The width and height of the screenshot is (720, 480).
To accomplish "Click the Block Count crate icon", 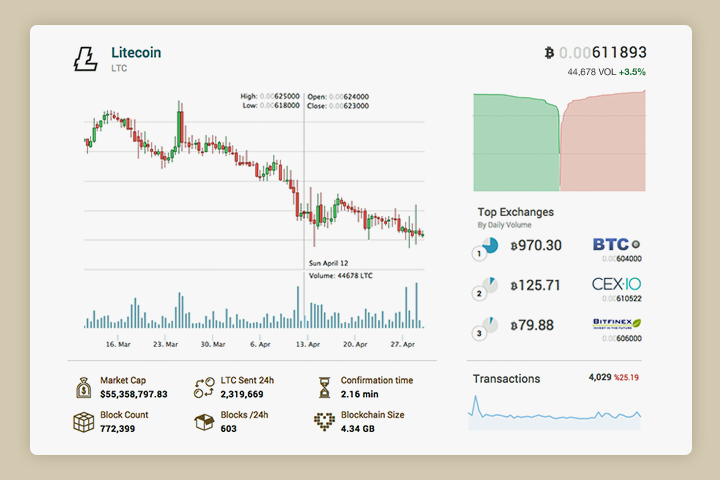I will coord(84,421).
